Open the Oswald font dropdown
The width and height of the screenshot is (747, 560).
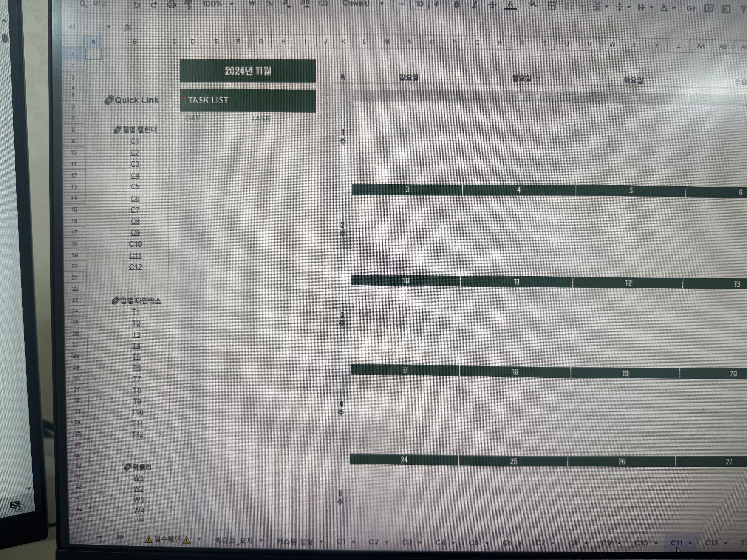coord(363,4)
